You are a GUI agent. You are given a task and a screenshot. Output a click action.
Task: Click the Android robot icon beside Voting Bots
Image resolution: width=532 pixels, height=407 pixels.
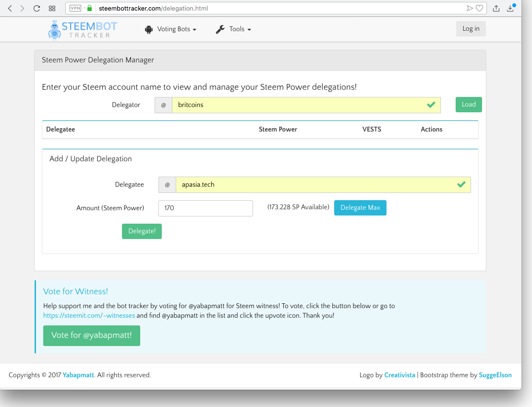(149, 29)
